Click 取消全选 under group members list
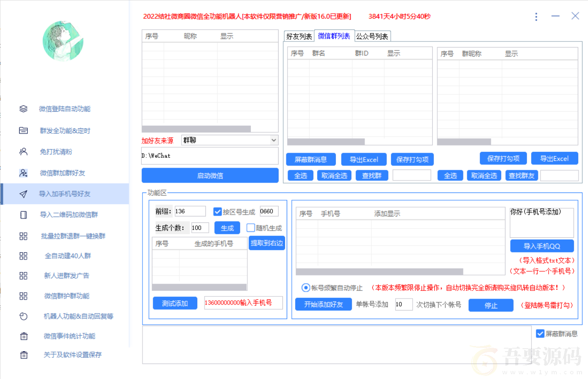 tap(484, 176)
